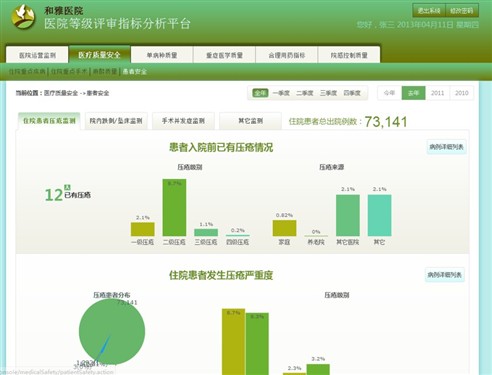Click the 73,141 total discharge count
Viewport: 492px width, 375px height.
click(x=386, y=122)
